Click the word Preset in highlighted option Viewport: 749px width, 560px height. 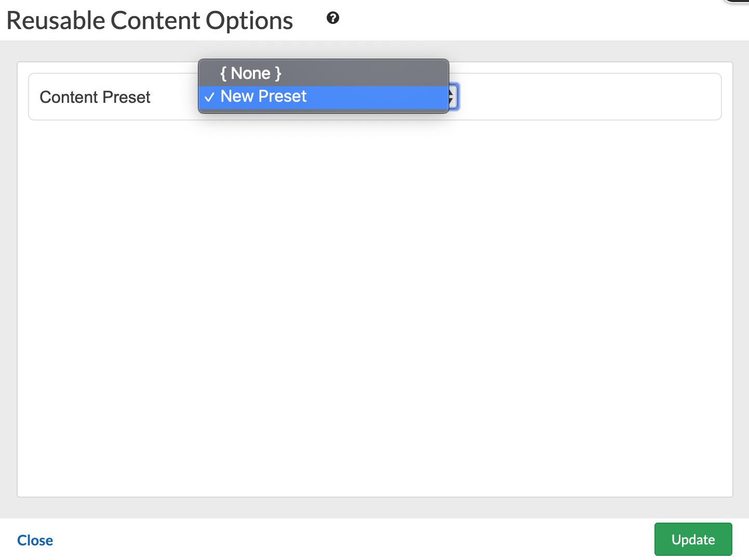283,97
